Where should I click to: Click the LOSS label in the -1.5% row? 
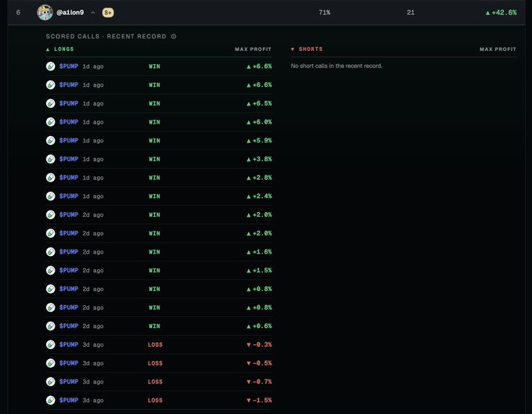155,400
